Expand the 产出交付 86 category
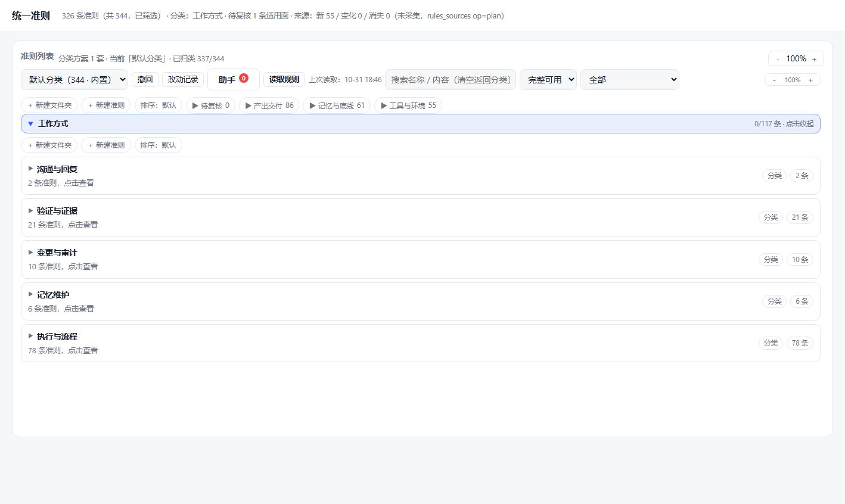This screenshot has height=504, width=845. pos(269,105)
